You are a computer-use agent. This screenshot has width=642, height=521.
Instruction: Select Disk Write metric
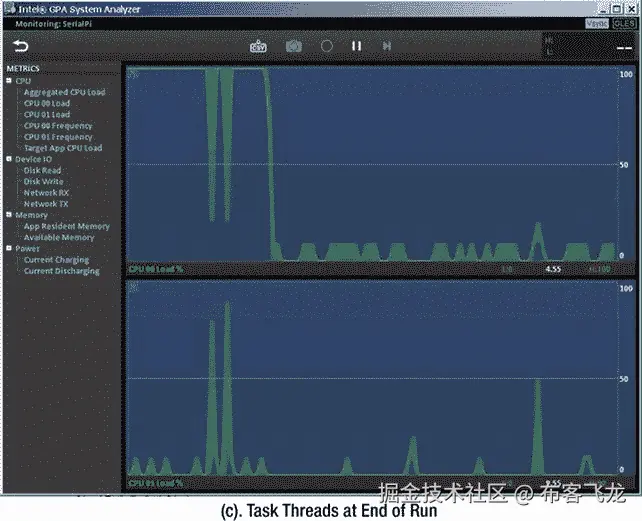43,181
